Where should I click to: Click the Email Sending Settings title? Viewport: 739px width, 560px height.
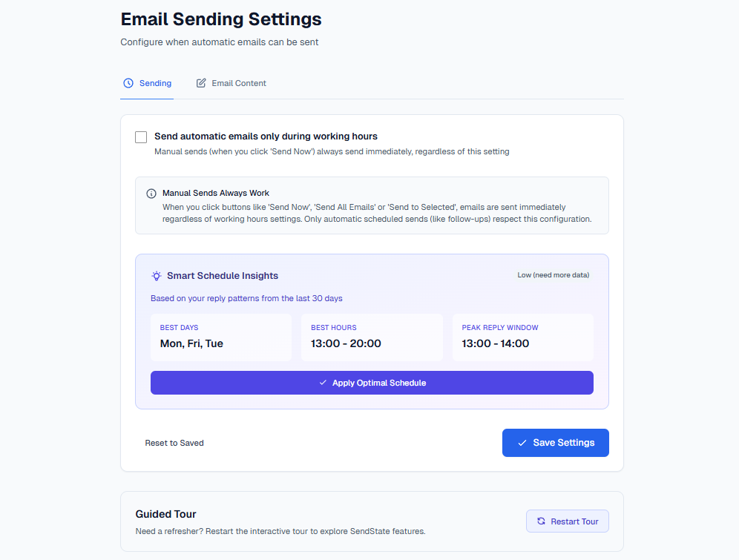tap(220, 19)
